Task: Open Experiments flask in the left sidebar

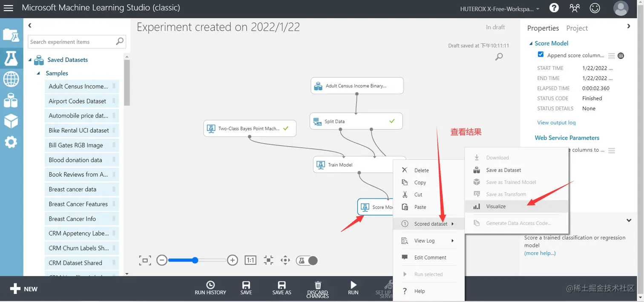Action: coord(11,58)
